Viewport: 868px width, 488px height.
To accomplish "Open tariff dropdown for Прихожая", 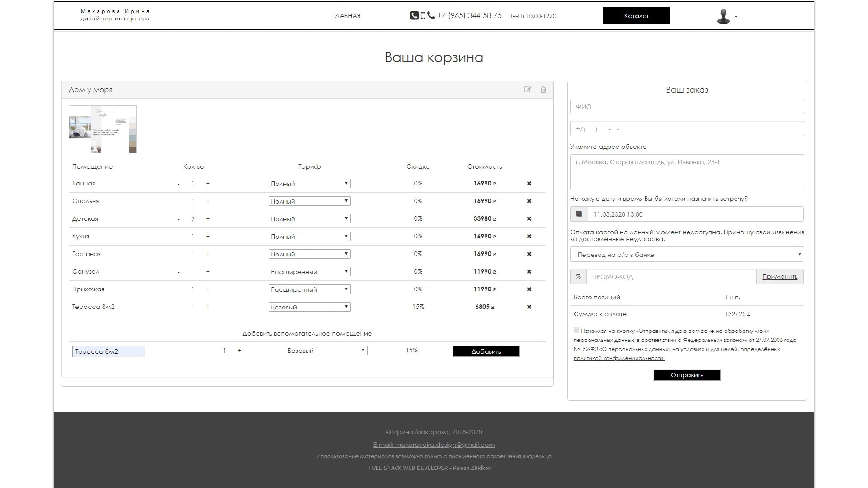I will [x=310, y=289].
